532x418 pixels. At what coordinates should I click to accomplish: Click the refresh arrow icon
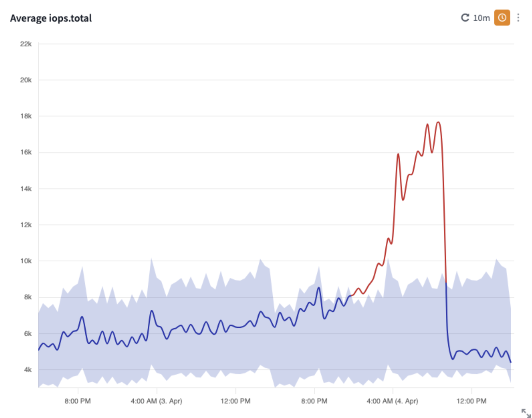(465, 18)
